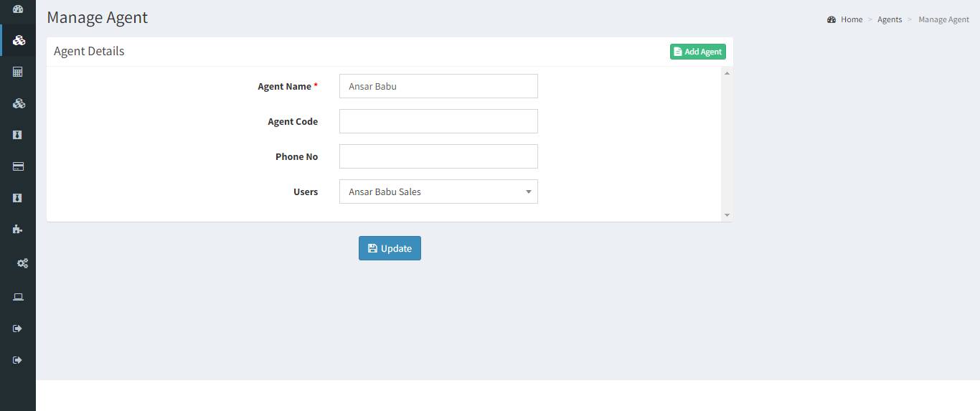The image size is (980, 411).
Task: Click the Add Agent button
Action: [698, 52]
